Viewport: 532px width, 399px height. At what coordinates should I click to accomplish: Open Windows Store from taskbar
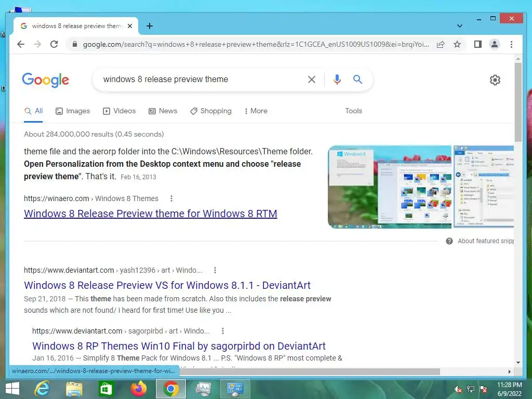pos(106,389)
